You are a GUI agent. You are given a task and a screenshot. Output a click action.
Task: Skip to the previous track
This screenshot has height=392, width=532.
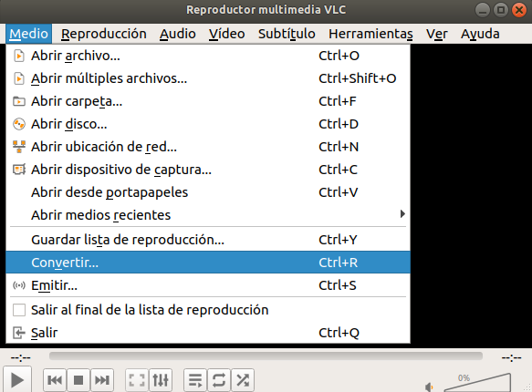(x=55, y=380)
